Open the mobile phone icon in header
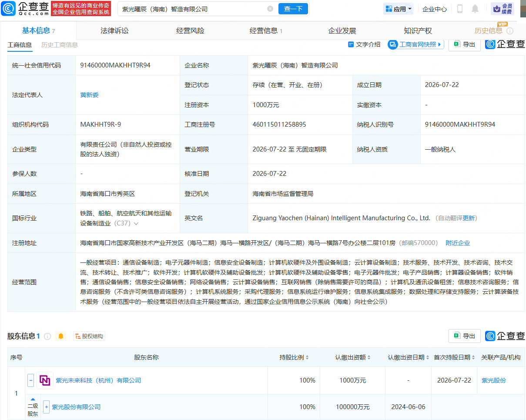Image resolution: width=526 pixels, height=420 pixels. coord(460,9)
